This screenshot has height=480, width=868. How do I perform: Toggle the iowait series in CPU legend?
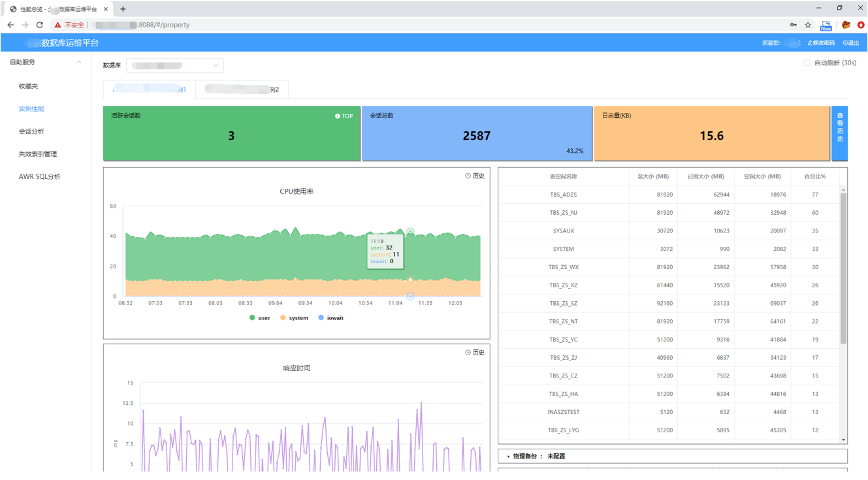coord(330,318)
